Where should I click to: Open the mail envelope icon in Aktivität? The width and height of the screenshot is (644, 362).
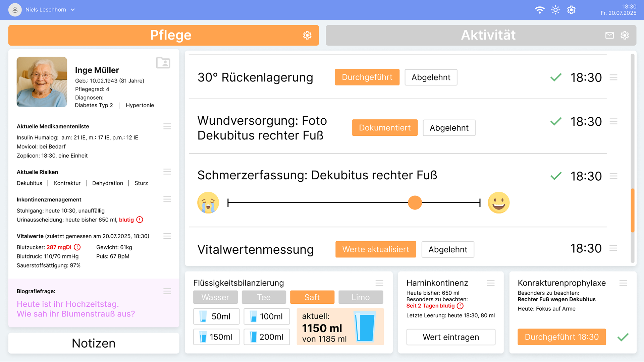[609, 35]
